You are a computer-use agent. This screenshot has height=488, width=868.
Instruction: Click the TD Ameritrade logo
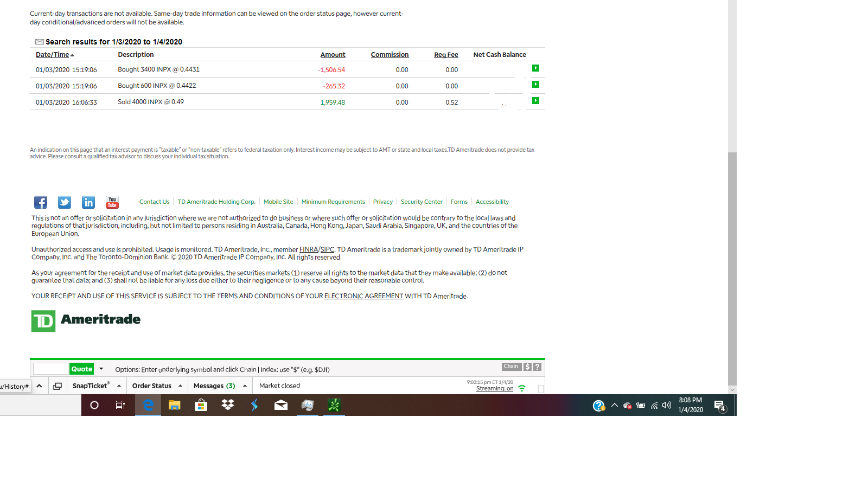(86, 320)
